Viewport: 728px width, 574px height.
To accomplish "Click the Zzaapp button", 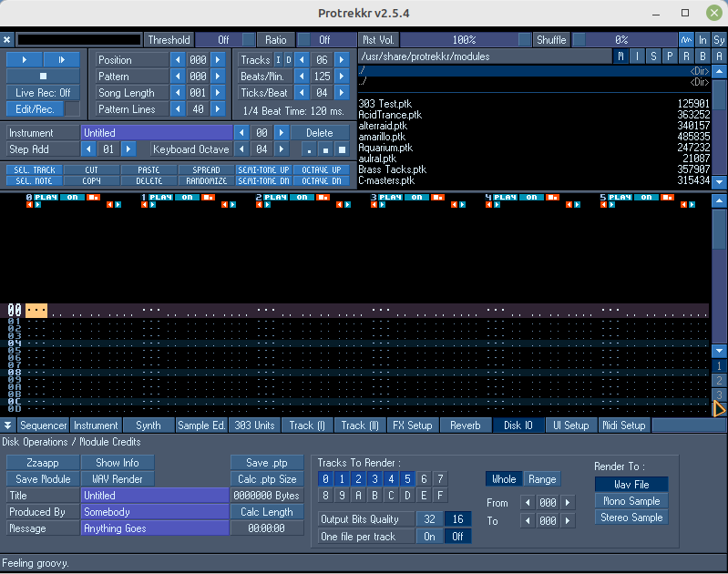I will 43,463.
